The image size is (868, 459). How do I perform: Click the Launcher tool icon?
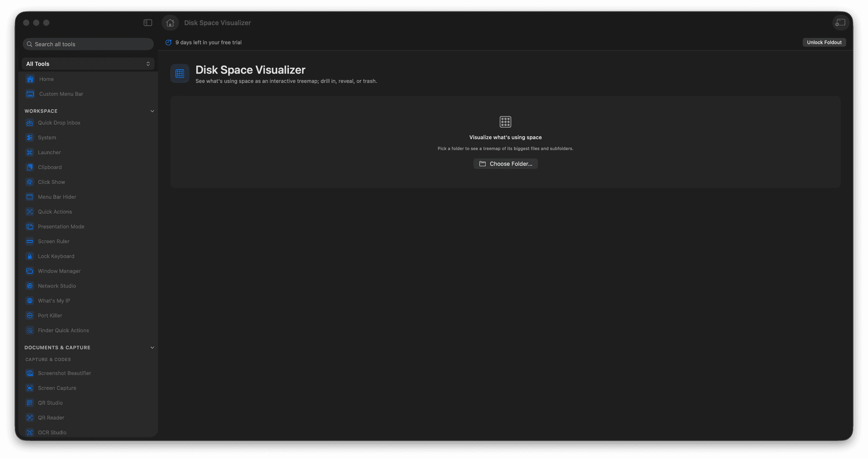[x=30, y=153]
